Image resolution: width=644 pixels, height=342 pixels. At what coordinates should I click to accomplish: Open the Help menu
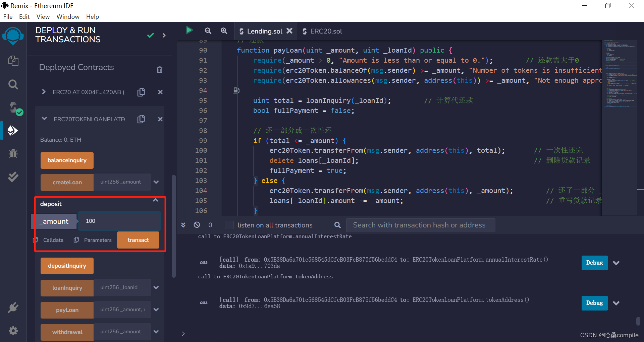click(x=93, y=17)
